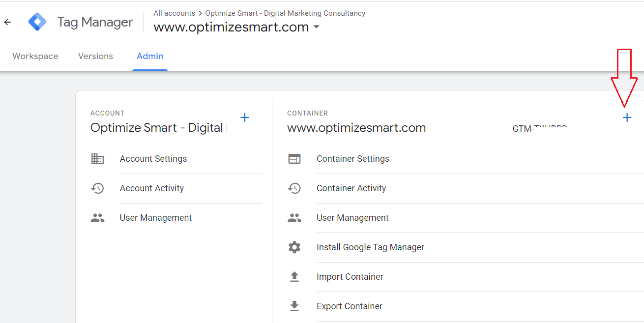Open the All accounts breadcrumb link
644x323 pixels.
coord(174,13)
